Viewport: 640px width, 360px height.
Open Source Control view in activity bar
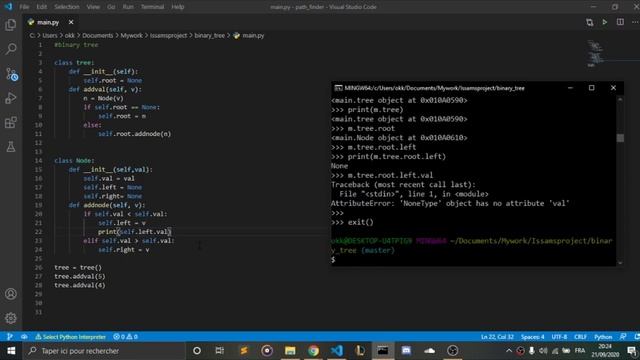point(11,74)
